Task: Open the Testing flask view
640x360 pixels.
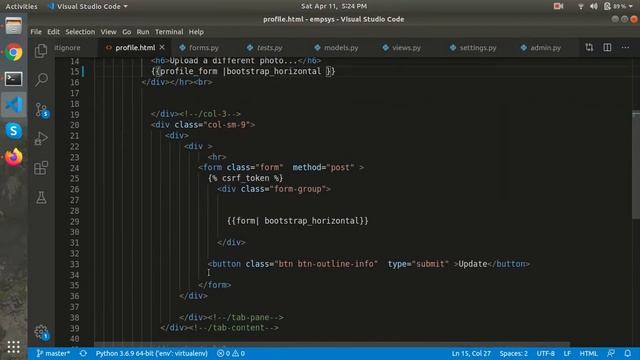Action: coord(41,198)
